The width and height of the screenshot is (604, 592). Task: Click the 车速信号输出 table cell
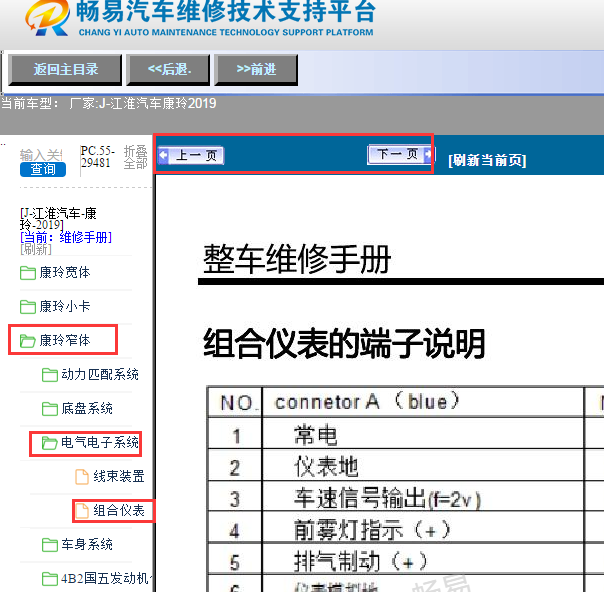tap(423, 498)
